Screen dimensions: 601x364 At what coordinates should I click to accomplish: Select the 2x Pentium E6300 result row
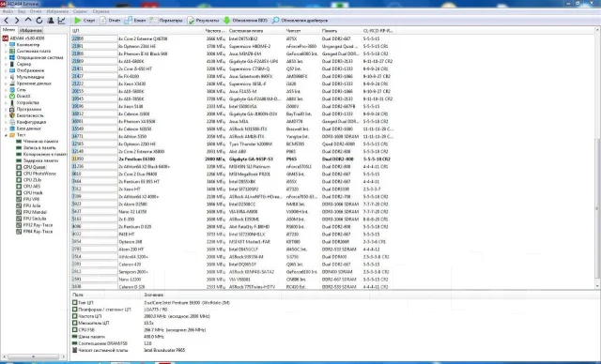[233, 159]
